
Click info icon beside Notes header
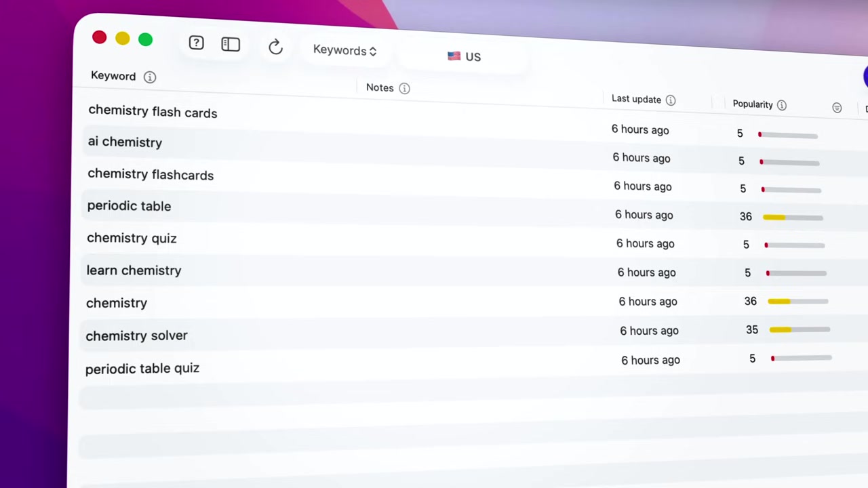[x=404, y=88]
